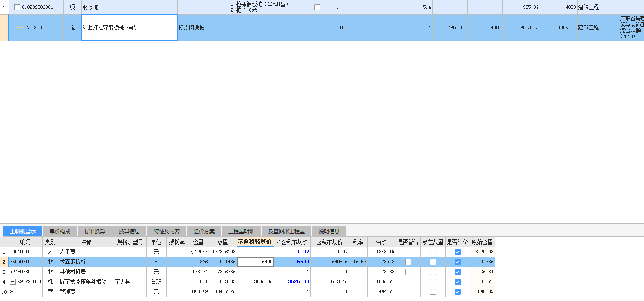Click the 16.52 tax rate cell
The width and height of the screenshot is (644, 301).
[358, 262]
